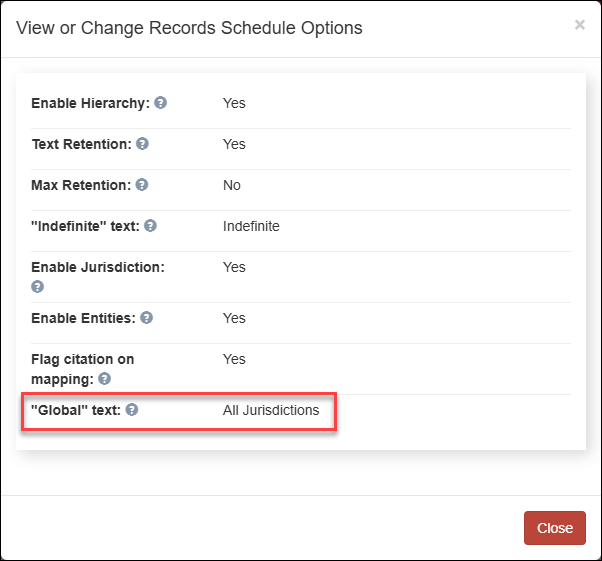Click the No value for Max Retention
Screen dimensions: 602x561
coord(232,185)
